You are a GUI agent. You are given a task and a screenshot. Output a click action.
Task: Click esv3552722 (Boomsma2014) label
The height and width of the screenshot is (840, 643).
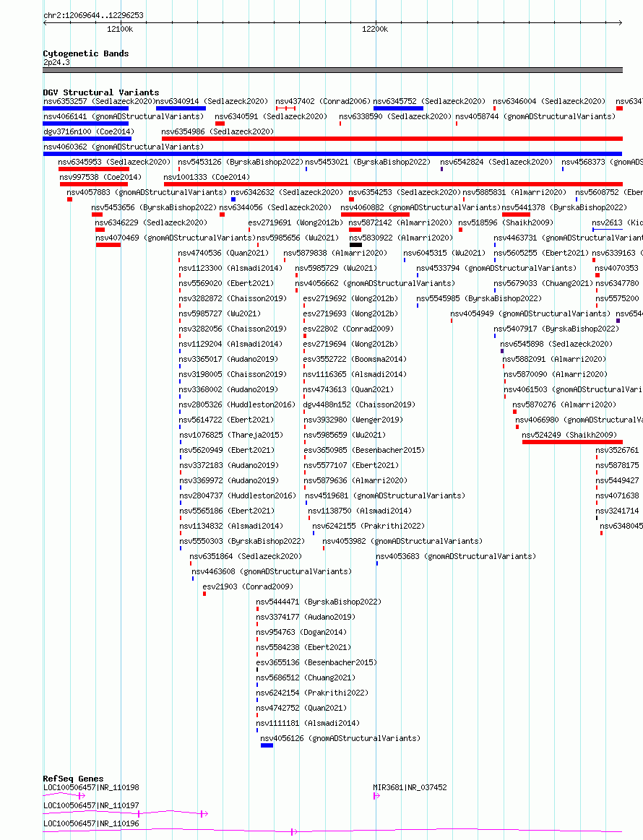355,359
